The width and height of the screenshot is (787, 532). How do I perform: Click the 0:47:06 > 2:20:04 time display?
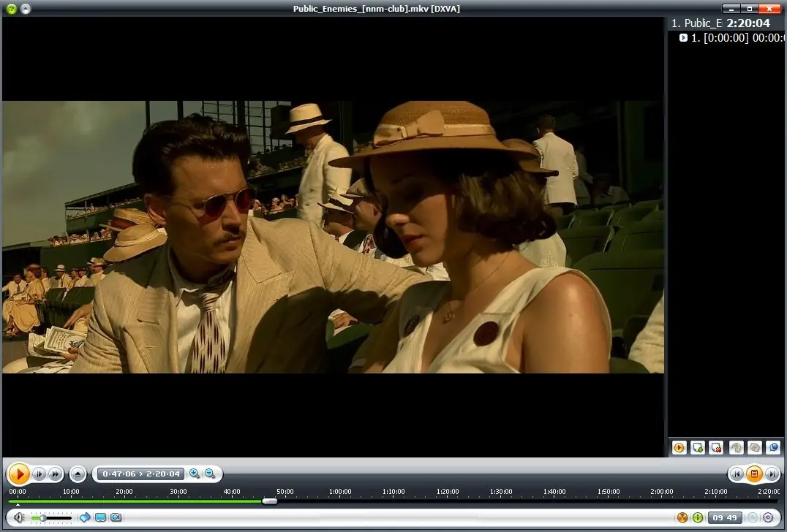141,474
